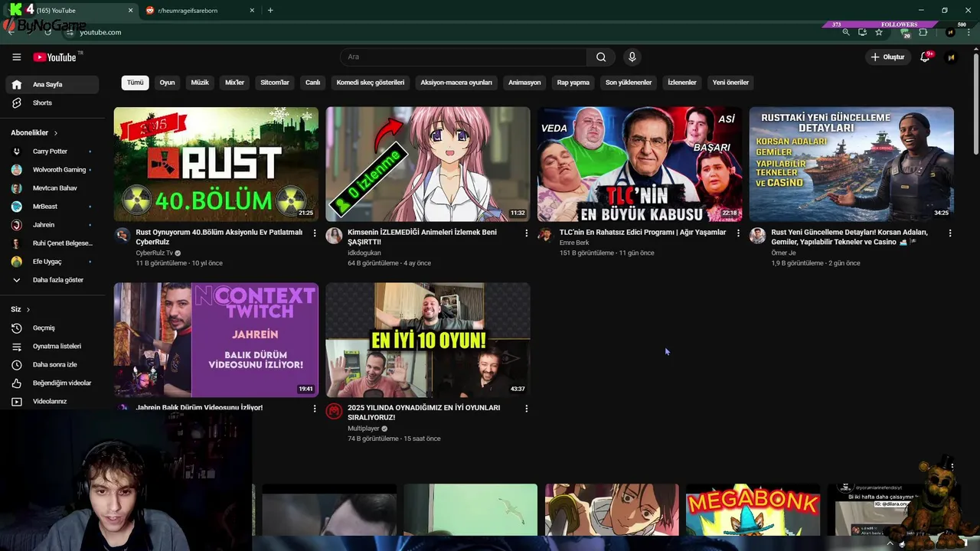
Task: Click Ömer Je channel avatar
Action: click(757, 235)
